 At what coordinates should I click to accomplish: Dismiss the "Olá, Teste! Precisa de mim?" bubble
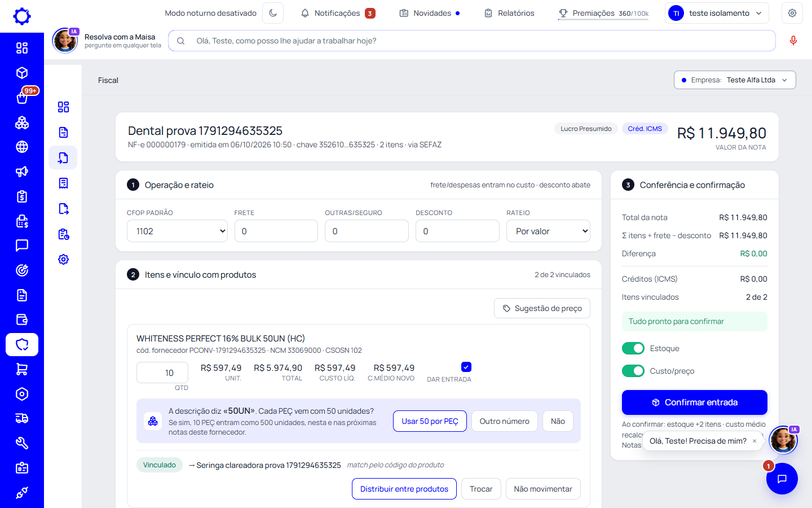(754, 441)
